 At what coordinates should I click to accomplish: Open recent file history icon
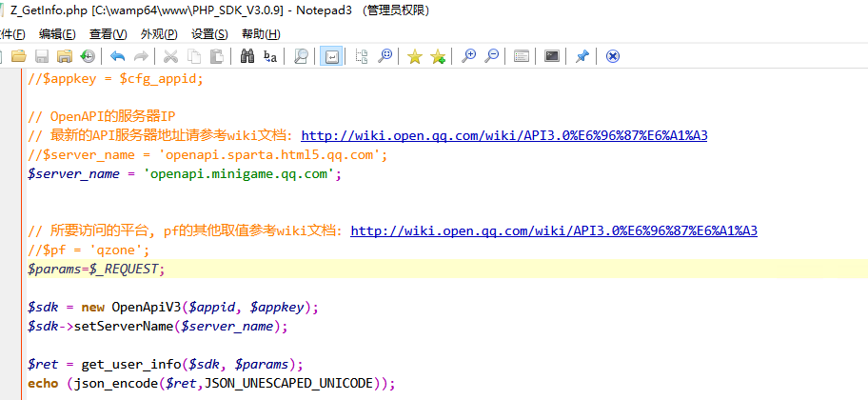(88, 56)
